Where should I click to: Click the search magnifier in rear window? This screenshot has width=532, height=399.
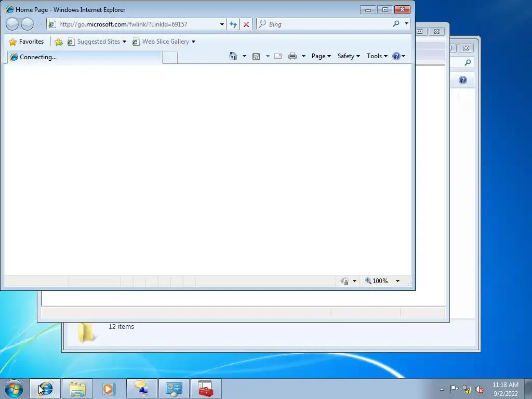click(x=468, y=62)
